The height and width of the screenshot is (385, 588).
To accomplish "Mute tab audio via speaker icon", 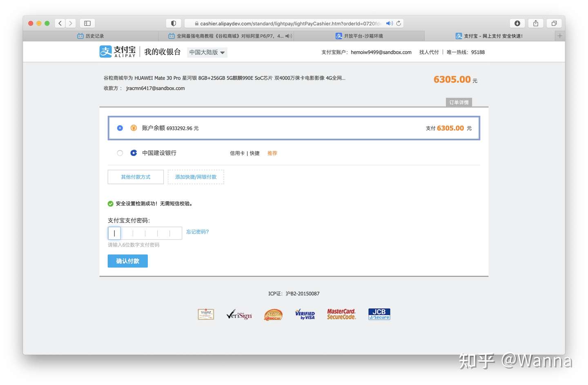I will (389, 23).
